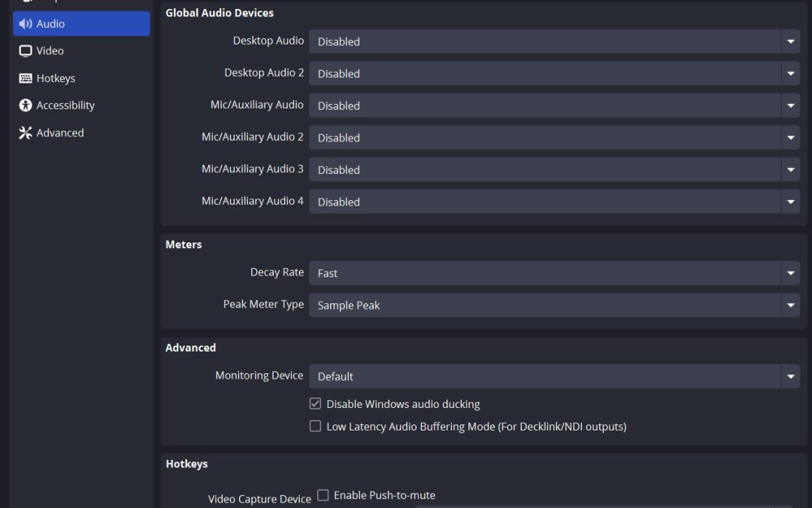The height and width of the screenshot is (508, 812).
Task: Open the Video settings section
Action: pyautogui.click(x=50, y=51)
